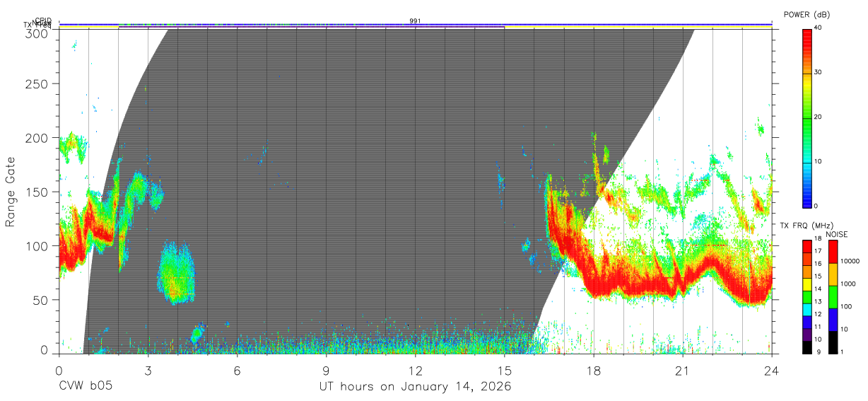Select the yellow 1000 band in NOISE colorbar
868x401 pixels.
click(x=833, y=274)
